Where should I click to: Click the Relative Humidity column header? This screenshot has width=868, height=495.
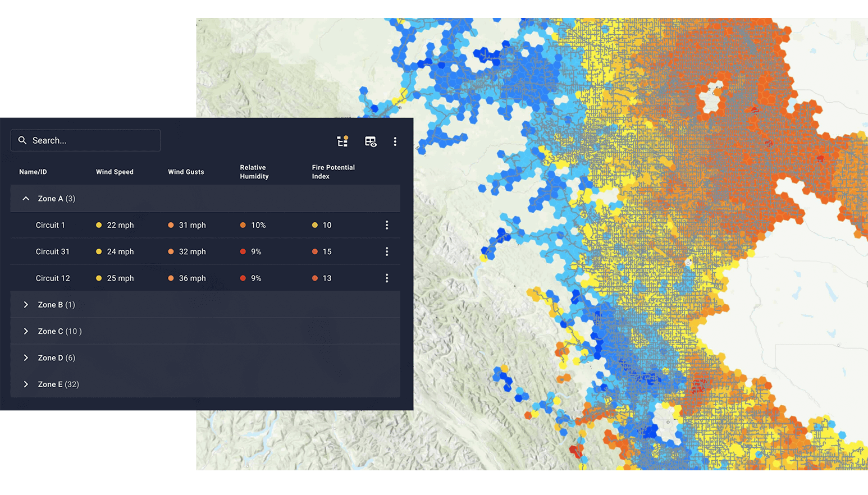tap(254, 172)
